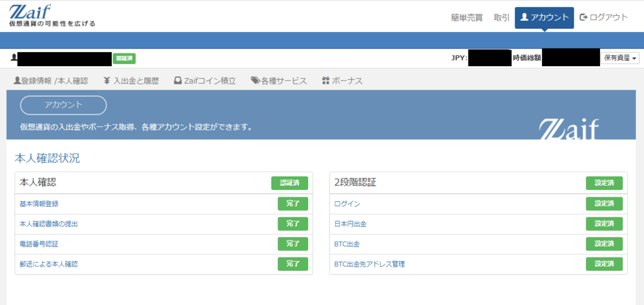Click the 完了 badge for 基本情報登録

click(293, 204)
